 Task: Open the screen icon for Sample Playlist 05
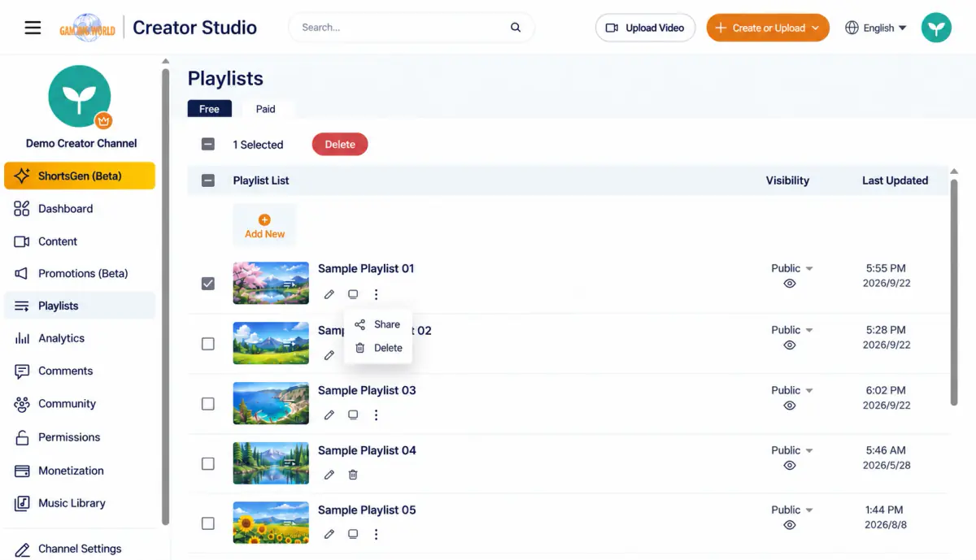click(x=353, y=534)
